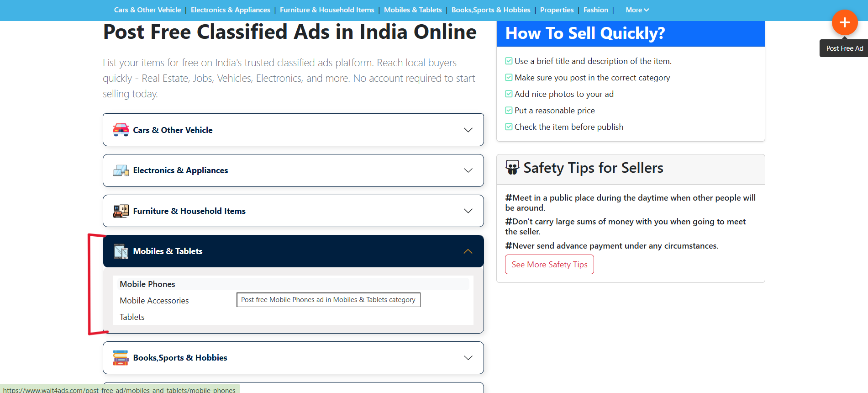Open the More dropdown in top navigation
The image size is (868, 393).
[637, 10]
